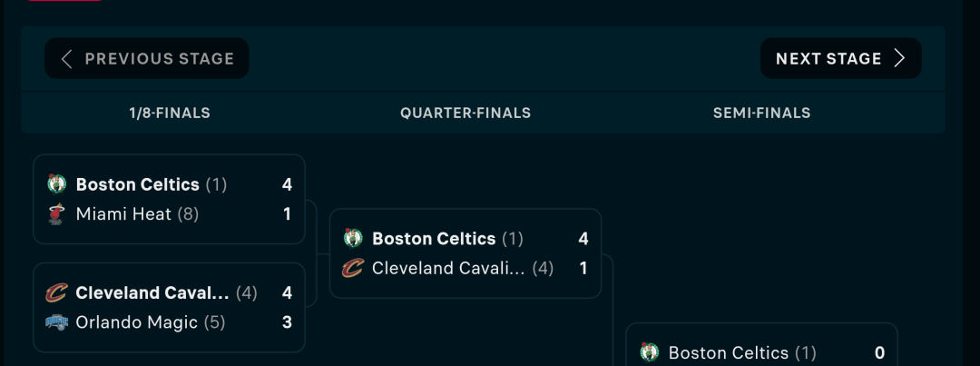Screen dimensions: 980x366
Task: Select the Quarter-Finals column header
Action: coord(465,113)
